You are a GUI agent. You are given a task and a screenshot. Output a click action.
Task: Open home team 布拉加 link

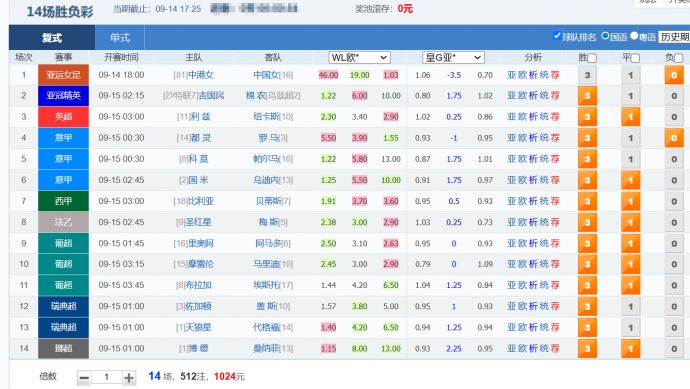tap(199, 285)
